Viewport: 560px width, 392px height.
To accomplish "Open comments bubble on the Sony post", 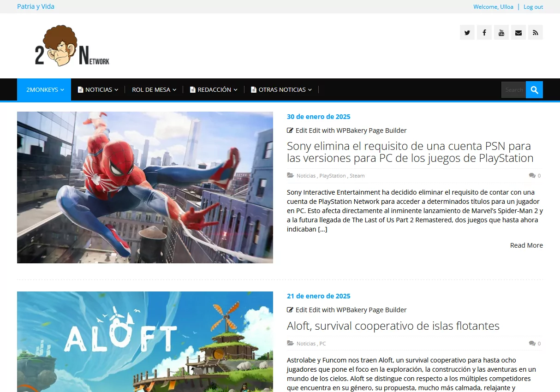I will click(x=532, y=176).
